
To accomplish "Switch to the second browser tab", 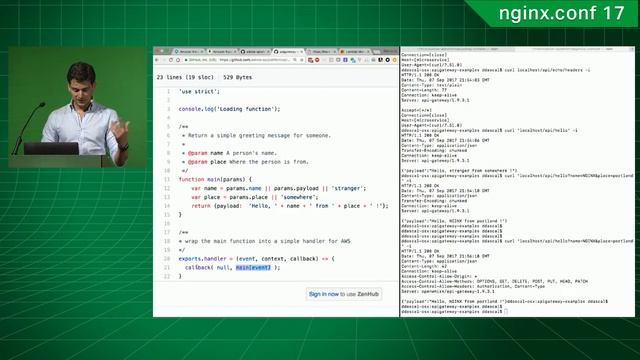I will coord(222,51).
